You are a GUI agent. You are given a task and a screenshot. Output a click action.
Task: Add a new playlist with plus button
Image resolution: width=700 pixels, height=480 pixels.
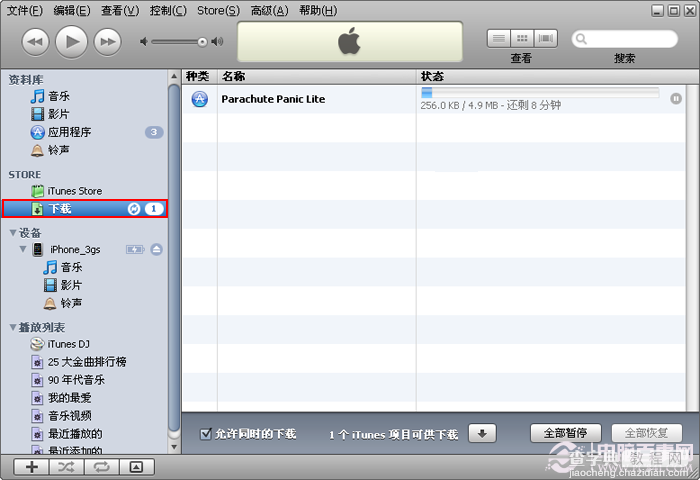(x=32, y=467)
